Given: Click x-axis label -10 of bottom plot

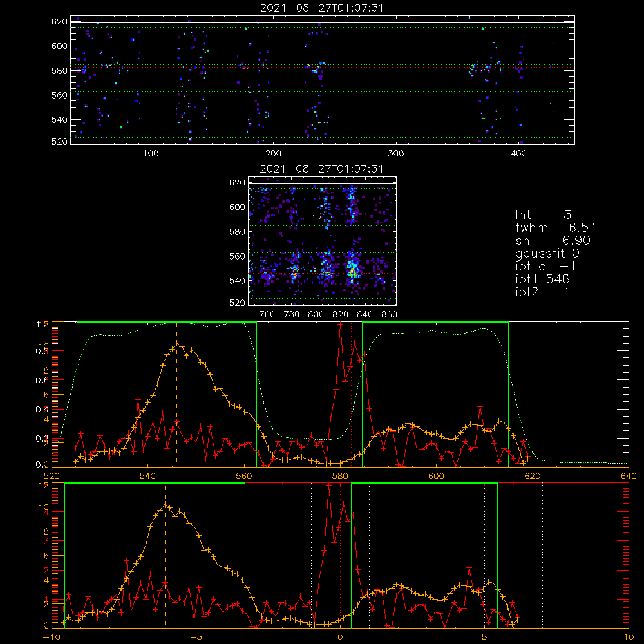Looking at the screenshot, I should point(52,638).
